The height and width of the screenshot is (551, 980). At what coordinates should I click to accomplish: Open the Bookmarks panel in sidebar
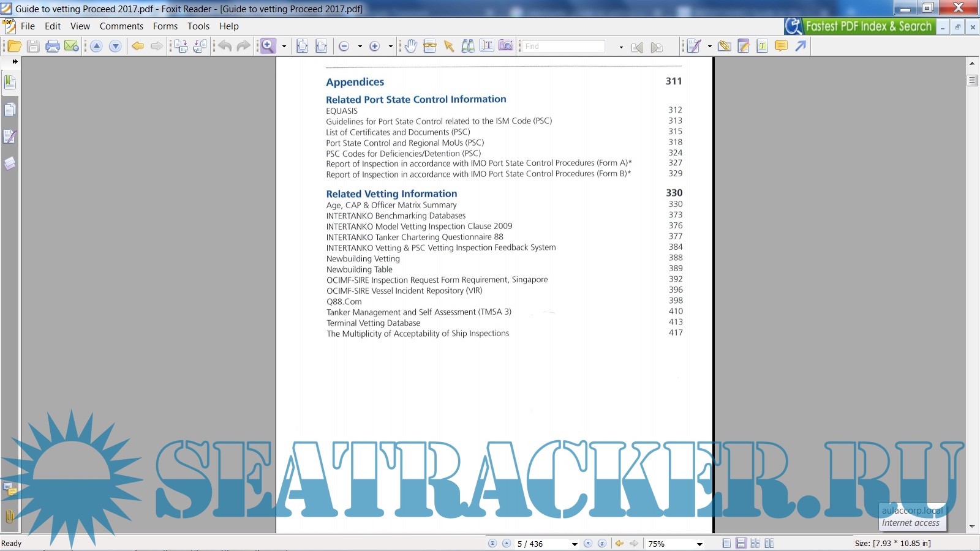click(x=10, y=83)
